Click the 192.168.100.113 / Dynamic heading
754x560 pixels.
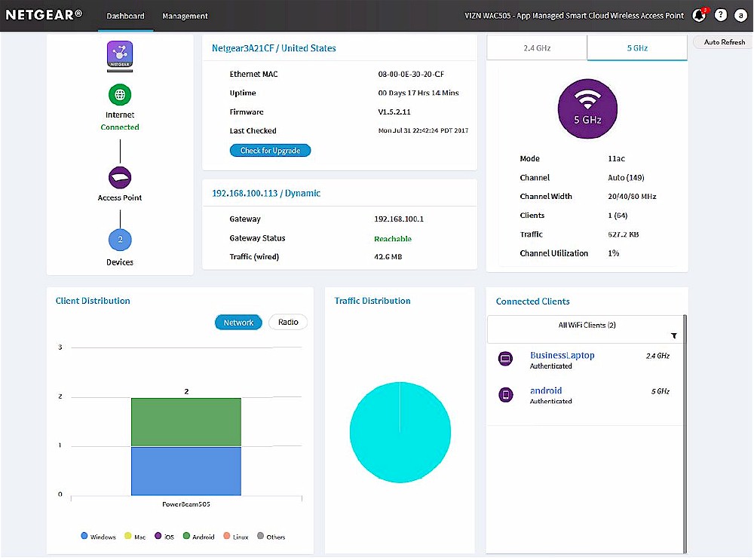point(266,193)
